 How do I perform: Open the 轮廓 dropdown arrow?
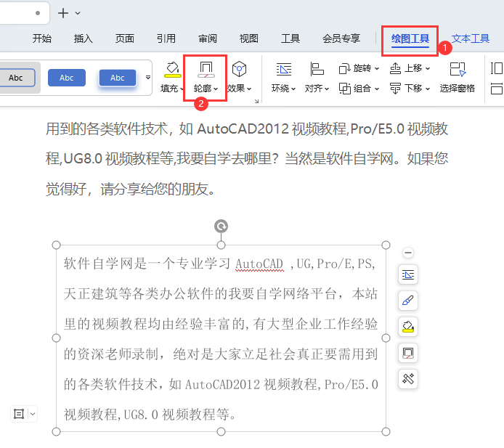tap(216, 89)
